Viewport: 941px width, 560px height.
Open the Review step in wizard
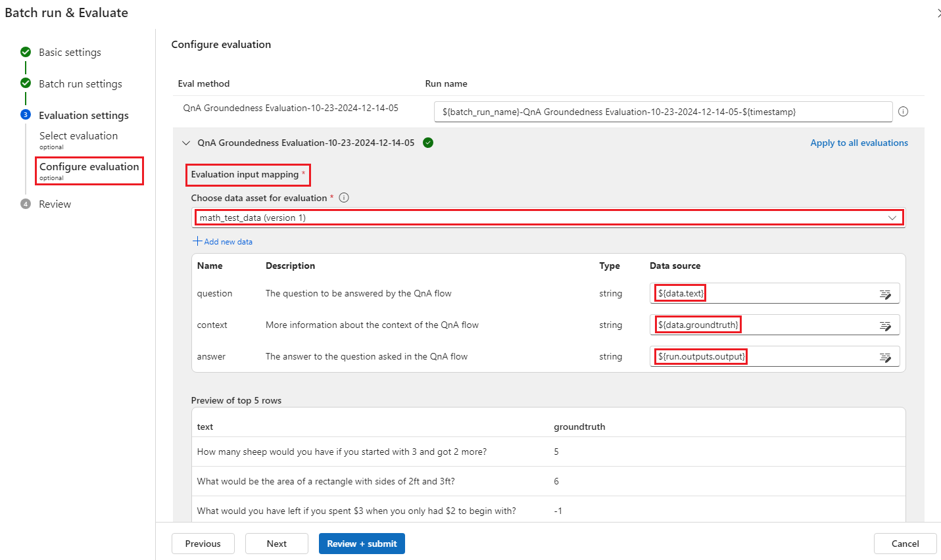55,204
